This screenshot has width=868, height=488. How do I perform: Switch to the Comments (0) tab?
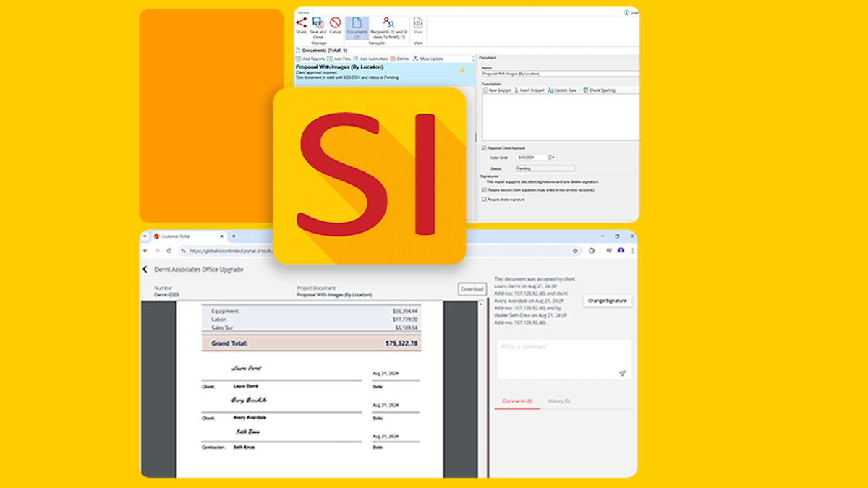[517, 401]
